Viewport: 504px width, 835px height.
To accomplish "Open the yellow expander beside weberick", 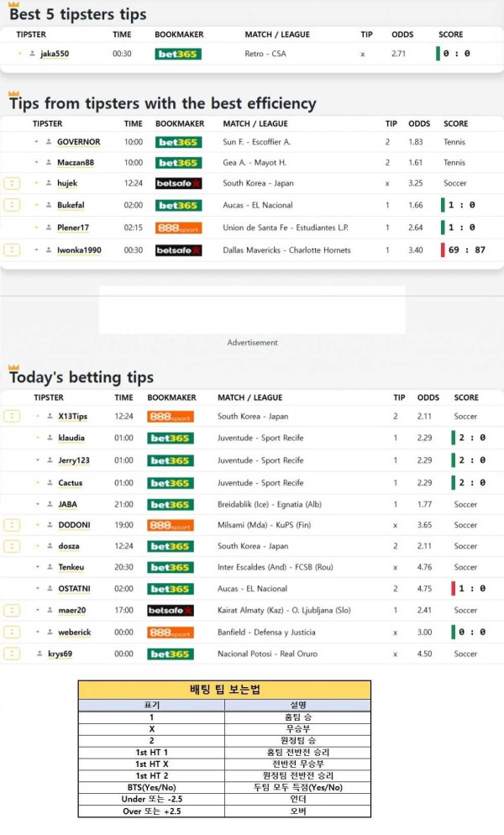I will tap(12, 632).
